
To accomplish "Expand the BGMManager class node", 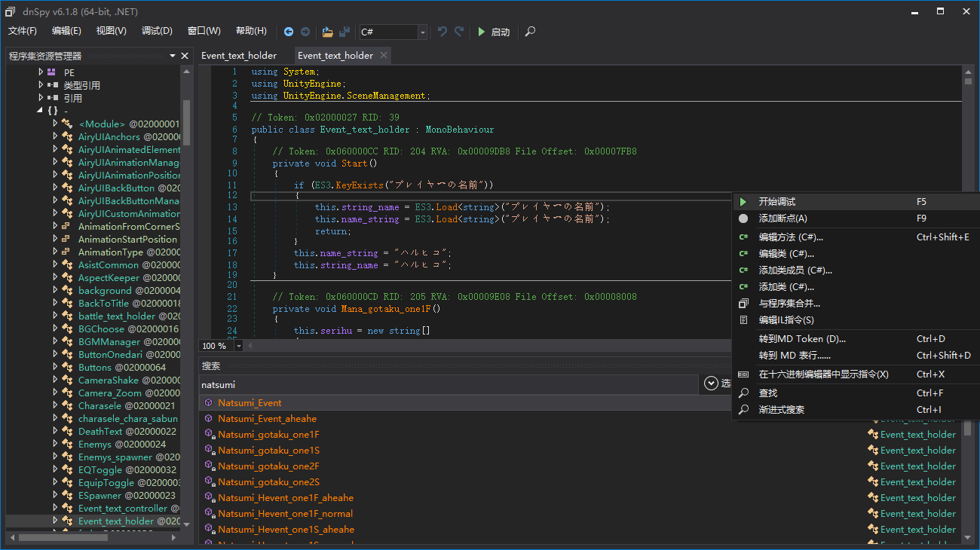I will (x=55, y=341).
